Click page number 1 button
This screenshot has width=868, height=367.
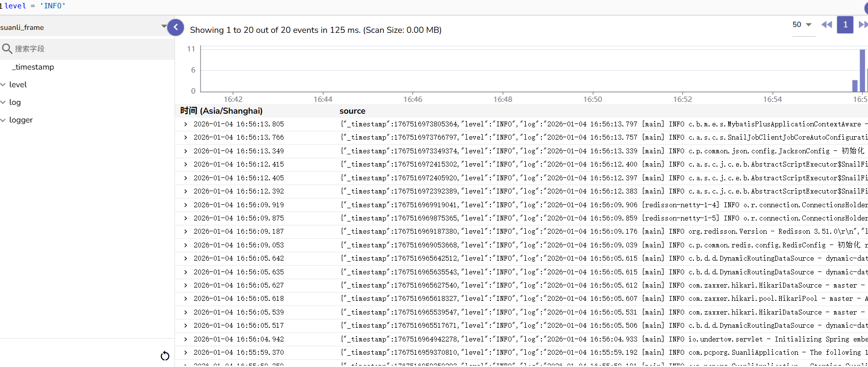(x=845, y=24)
